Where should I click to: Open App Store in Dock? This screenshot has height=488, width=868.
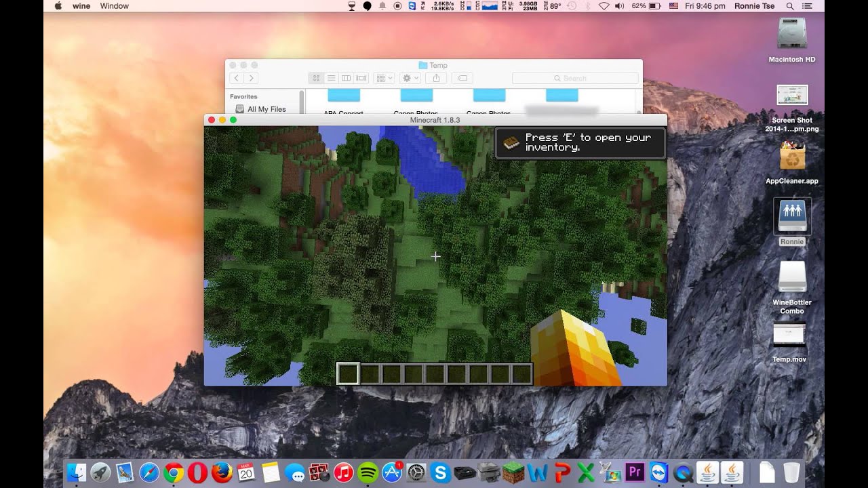(x=392, y=472)
